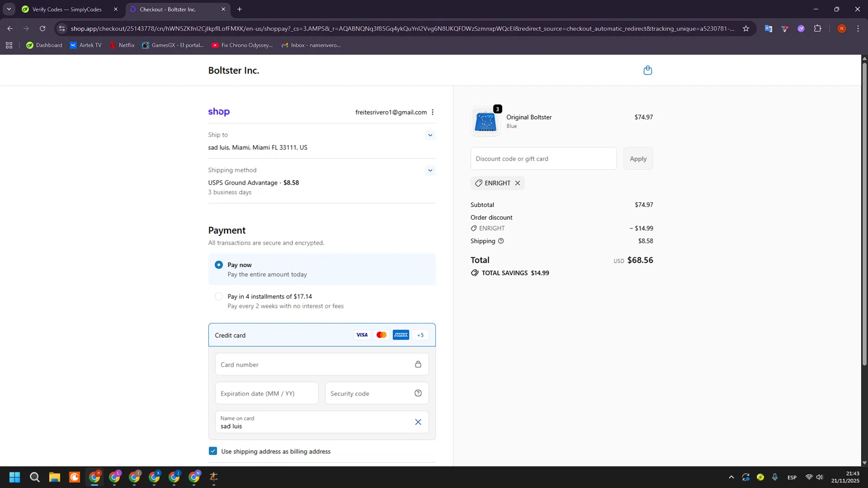This screenshot has height=488, width=868.
Task: Open the Wi-Fi network tray icon
Action: point(809,477)
